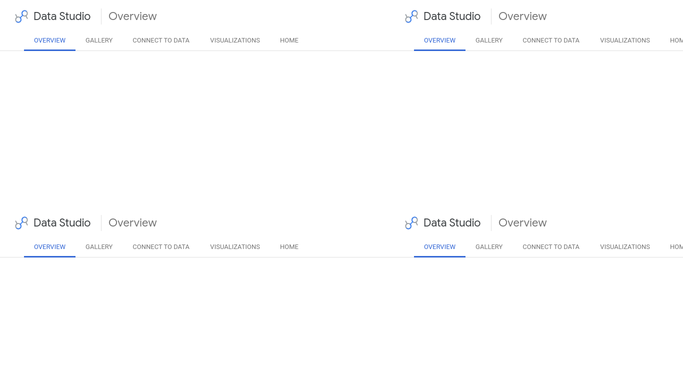
Task: Go to HOME tab in bottom-left panel
Action: click(x=289, y=247)
